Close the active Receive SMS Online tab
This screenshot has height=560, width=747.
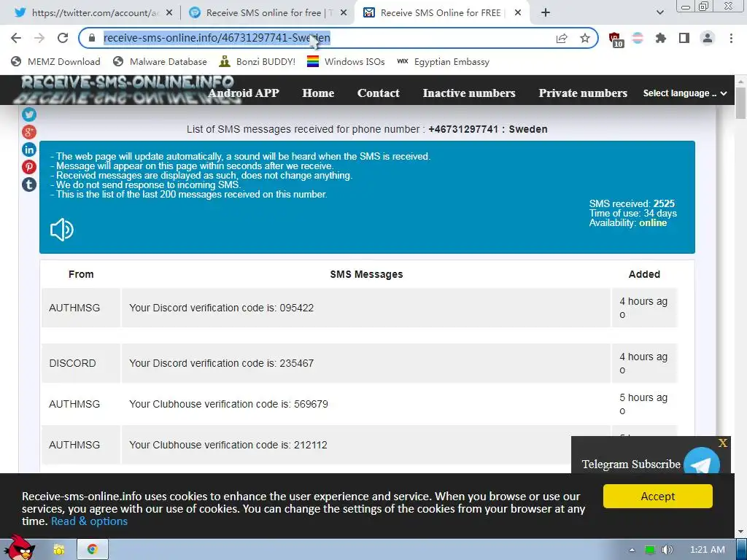[x=518, y=13]
